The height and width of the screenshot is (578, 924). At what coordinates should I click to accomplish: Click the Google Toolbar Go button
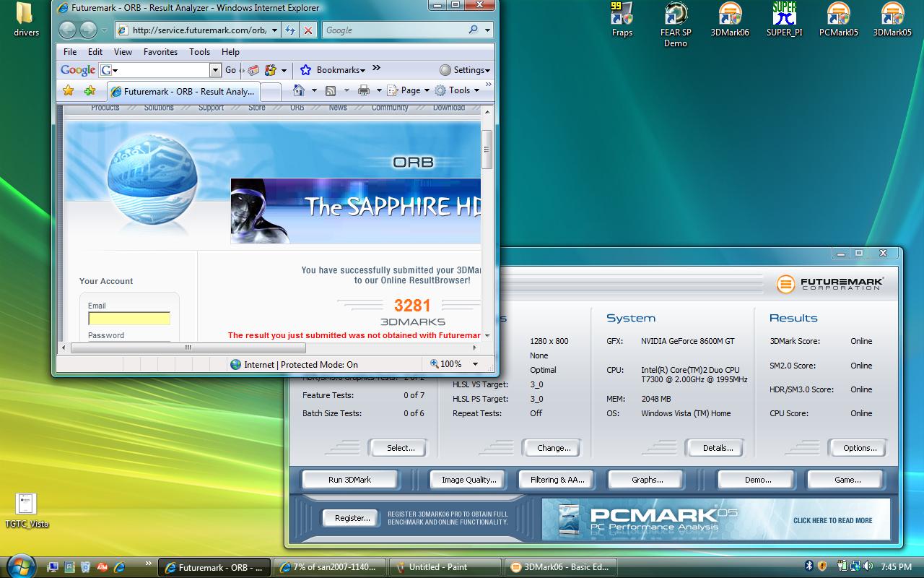[230, 70]
